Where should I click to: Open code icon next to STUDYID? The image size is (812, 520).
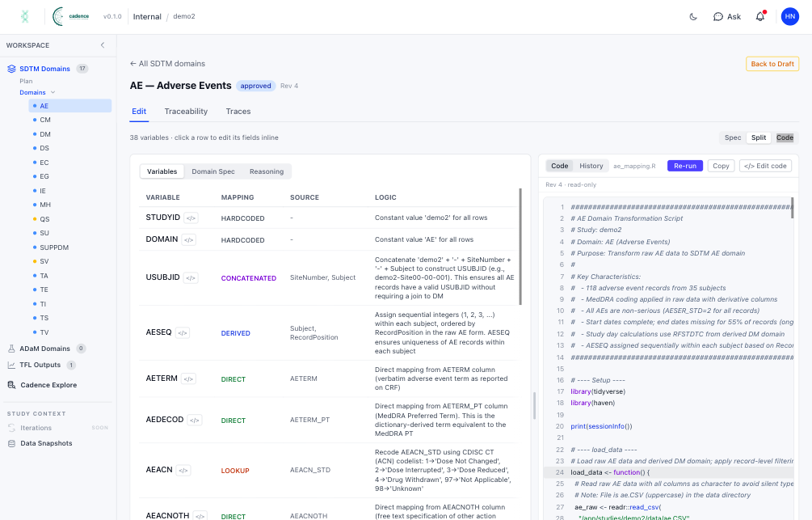click(x=191, y=218)
